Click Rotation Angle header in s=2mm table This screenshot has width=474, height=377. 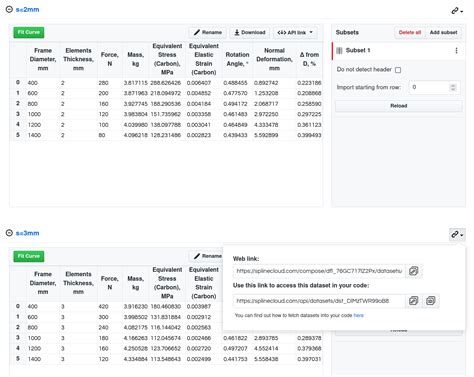pyautogui.click(x=237, y=59)
